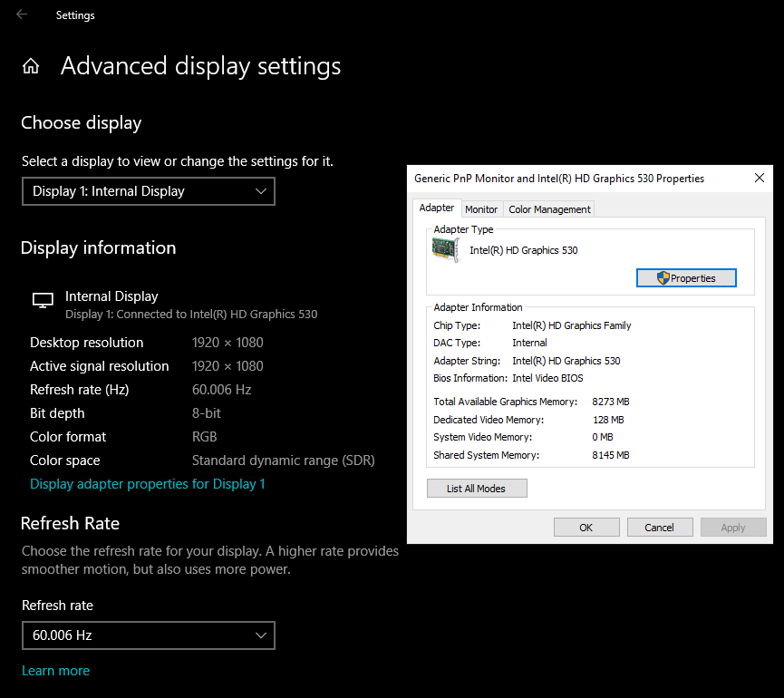Close the Graphics 530 Properties dialog
The width and height of the screenshot is (784, 698).
click(x=759, y=178)
